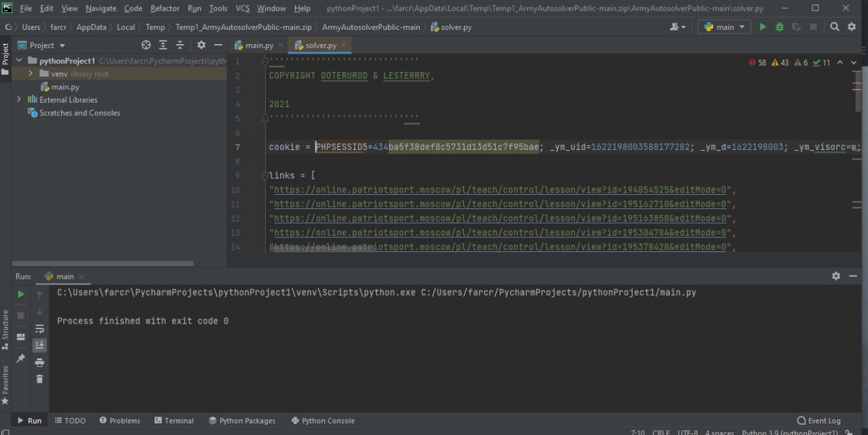This screenshot has height=435, width=868.
Task: Start debugging with the green bug icon
Action: tap(780, 27)
